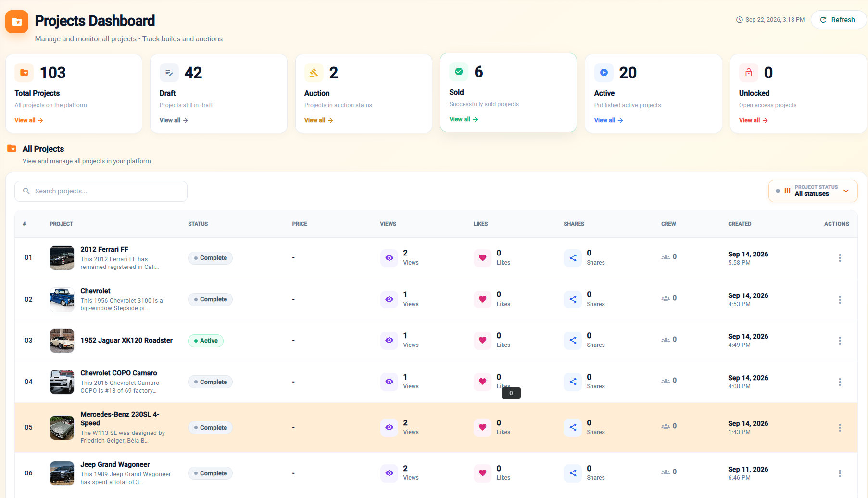Click the Auction gavel icon
The height and width of the screenshot is (498, 868).
coord(314,73)
